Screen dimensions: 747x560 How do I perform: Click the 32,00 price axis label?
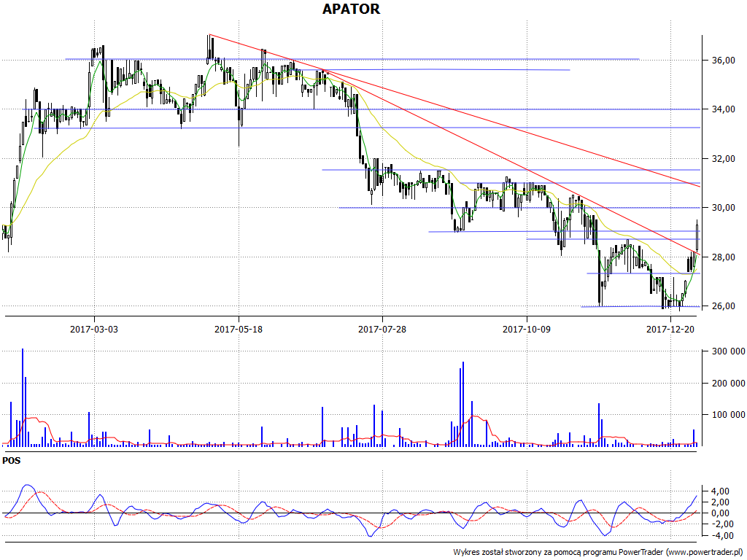[724, 159]
